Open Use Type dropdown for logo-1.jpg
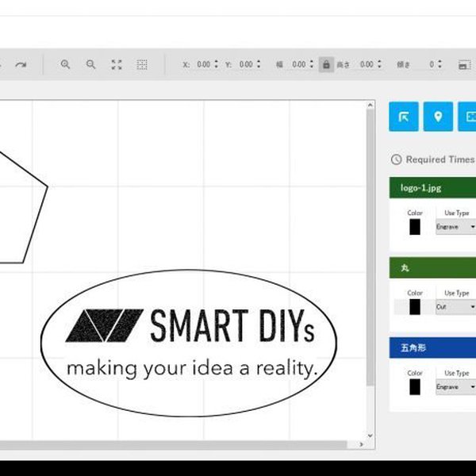The width and height of the screenshot is (476, 476). [456, 227]
